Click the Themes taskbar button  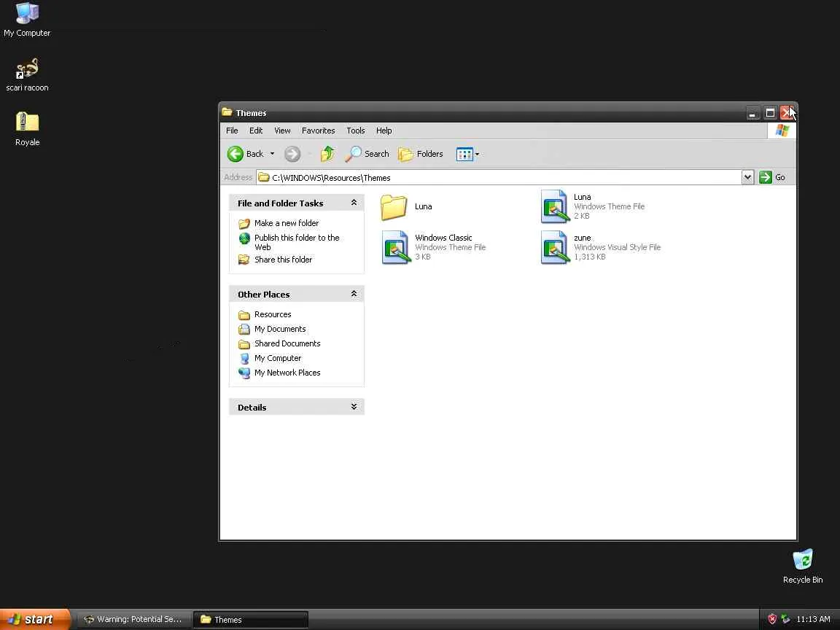[x=251, y=619]
